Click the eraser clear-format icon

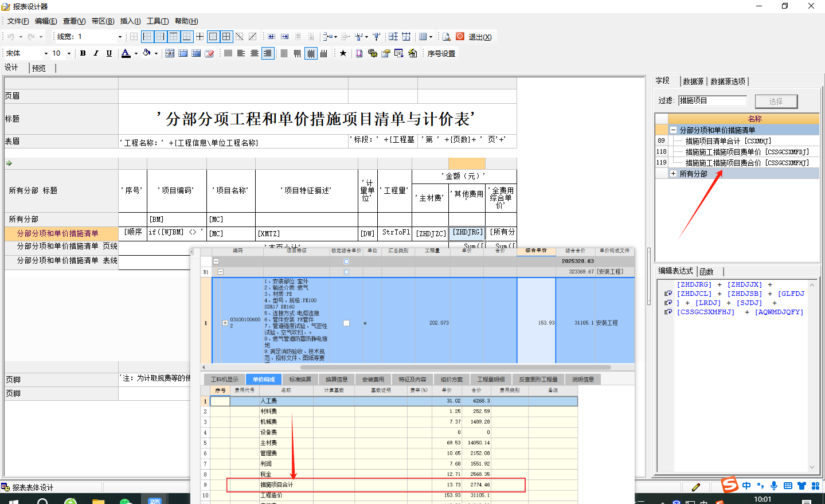pos(209,53)
